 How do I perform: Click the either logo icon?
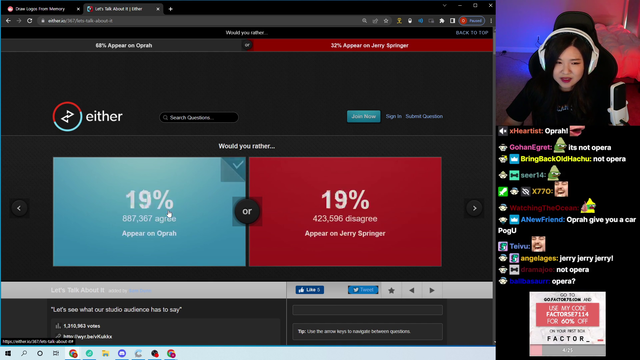[67, 117]
